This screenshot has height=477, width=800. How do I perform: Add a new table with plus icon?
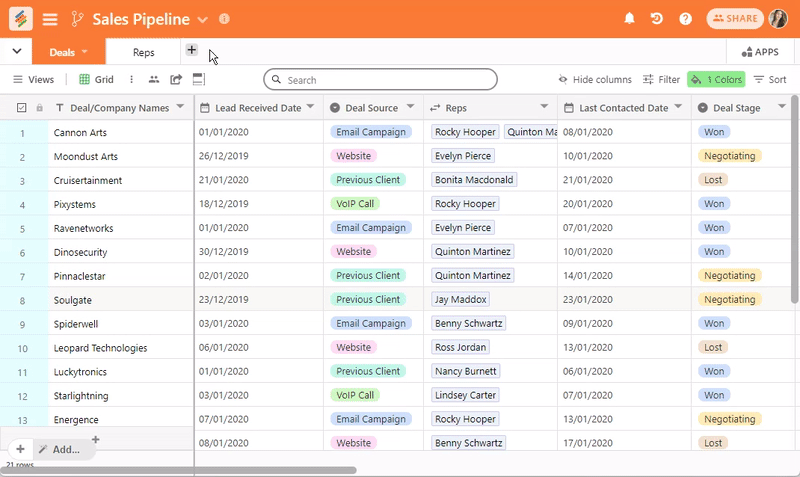click(191, 49)
